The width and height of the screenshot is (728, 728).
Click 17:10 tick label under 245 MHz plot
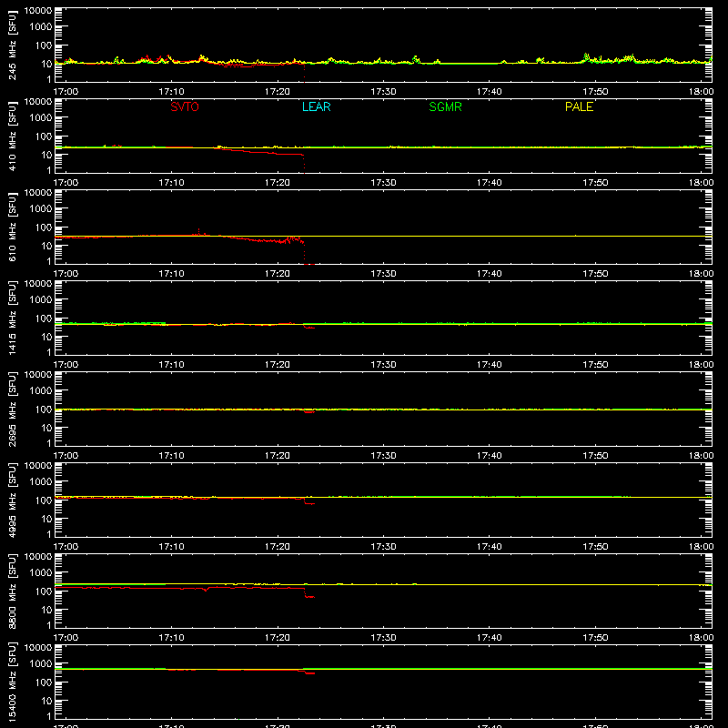click(x=171, y=92)
